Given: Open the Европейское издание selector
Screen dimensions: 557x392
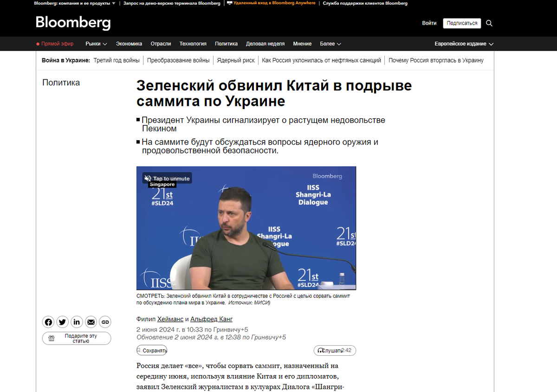Looking at the screenshot, I should point(463,44).
